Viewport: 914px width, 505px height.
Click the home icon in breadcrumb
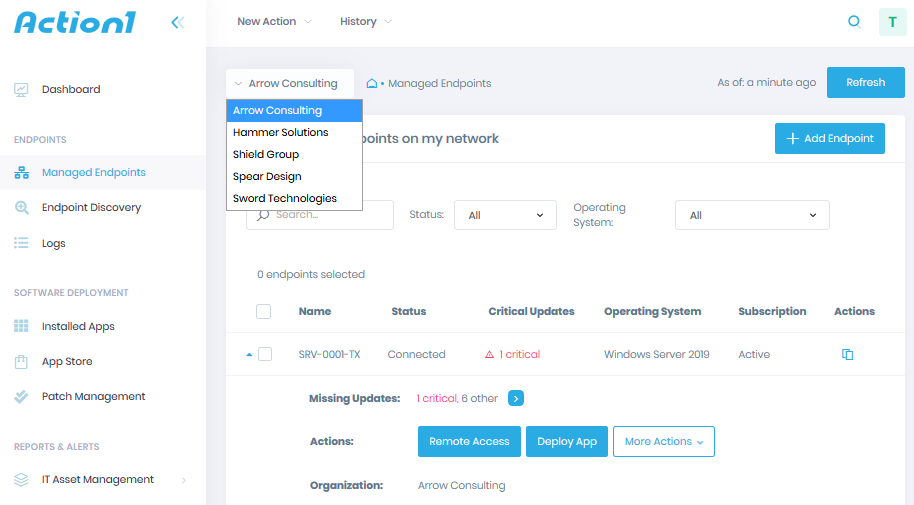(371, 83)
